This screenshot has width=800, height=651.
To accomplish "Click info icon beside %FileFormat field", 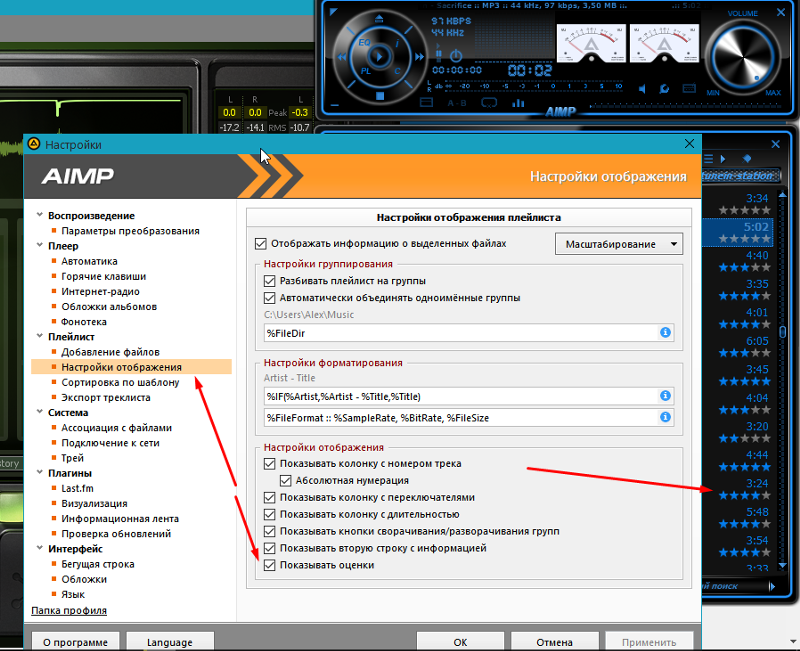I will (x=665, y=417).
